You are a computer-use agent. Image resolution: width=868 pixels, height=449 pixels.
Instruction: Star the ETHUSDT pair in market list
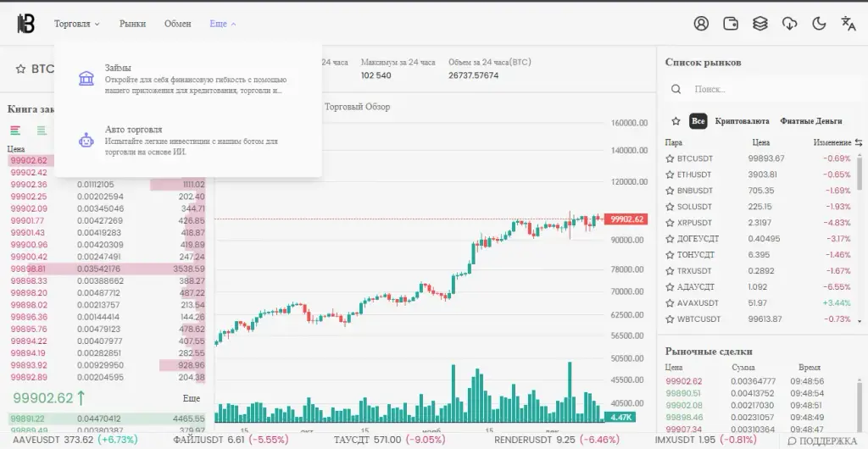coord(670,175)
